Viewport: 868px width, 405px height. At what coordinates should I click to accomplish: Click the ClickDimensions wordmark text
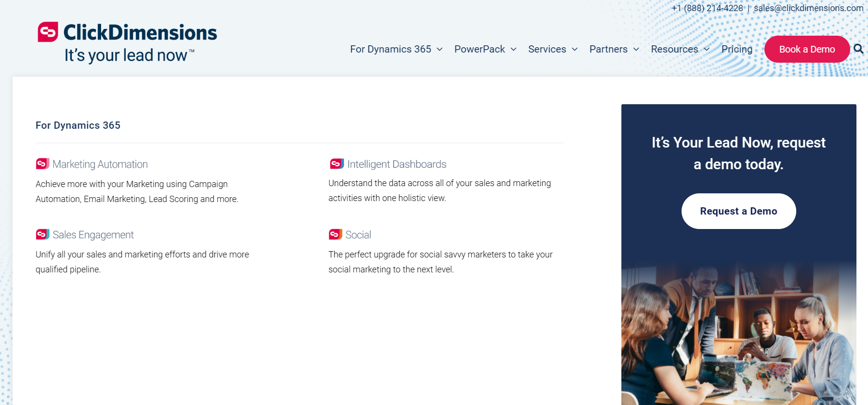coord(140,32)
